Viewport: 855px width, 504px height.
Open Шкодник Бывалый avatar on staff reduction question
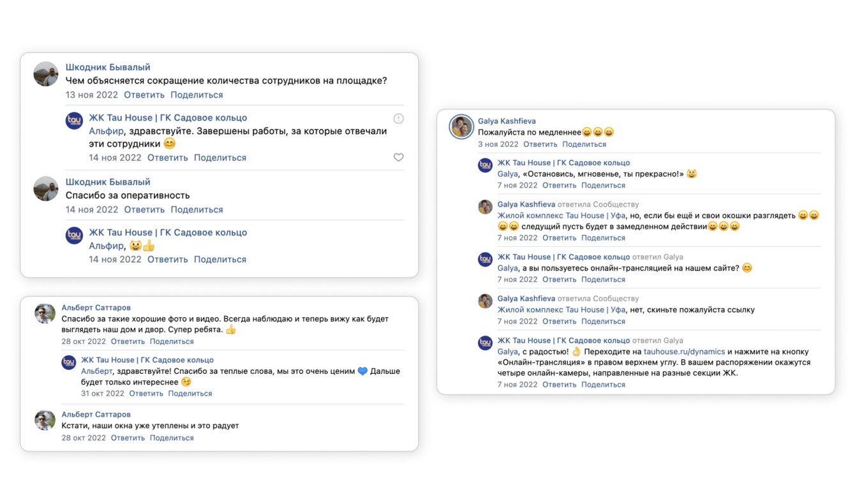[46, 75]
